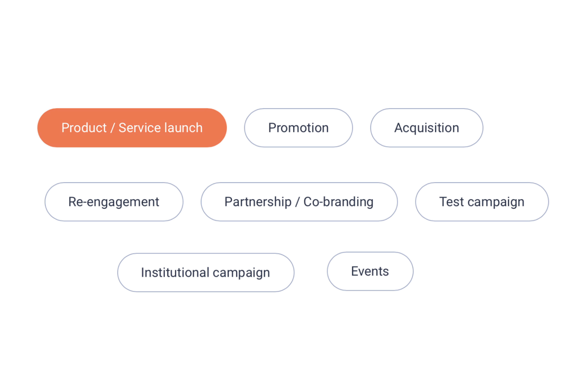The image size is (588, 392).
Task: Choose the Re-engagement pill
Action: (x=114, y=202)
